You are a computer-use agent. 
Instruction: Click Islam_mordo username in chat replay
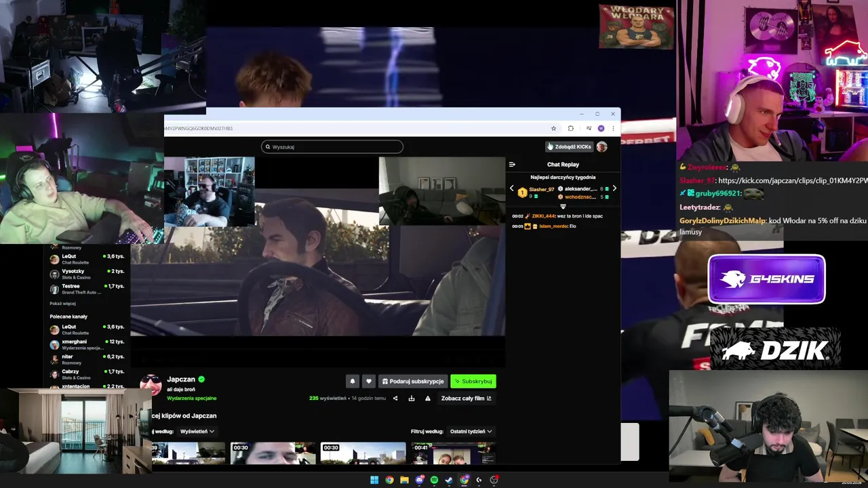tap(553, 226)
